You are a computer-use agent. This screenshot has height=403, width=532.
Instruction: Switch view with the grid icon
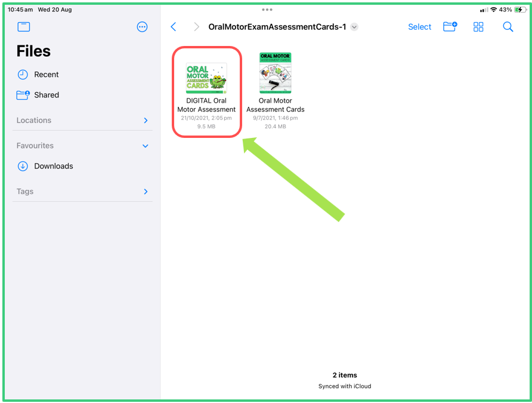pos(478,27)
